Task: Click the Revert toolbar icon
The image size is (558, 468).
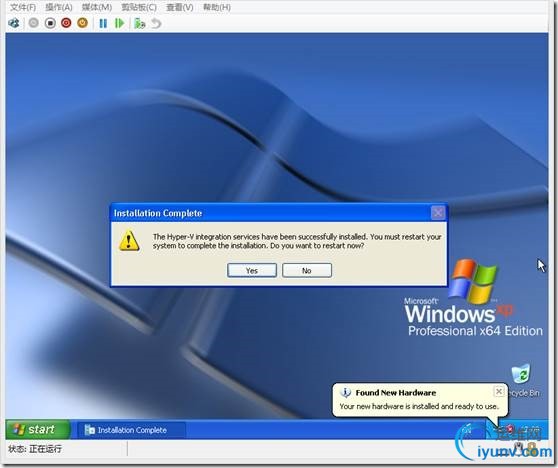Action: click(156, 23)
